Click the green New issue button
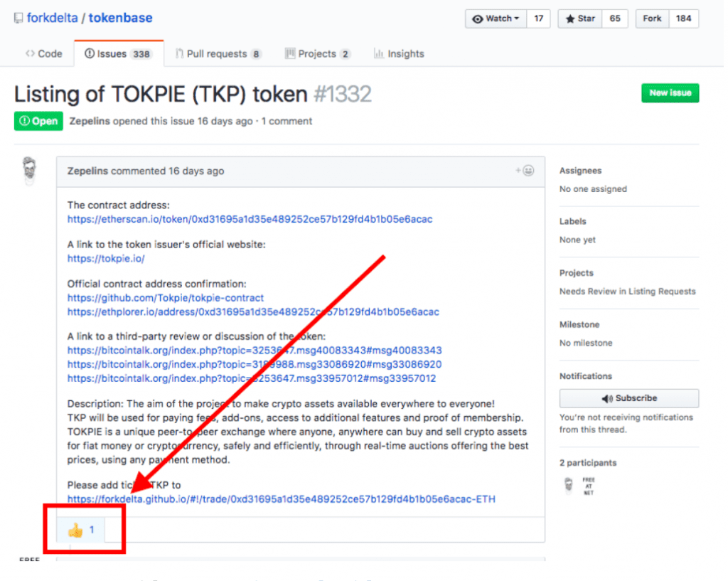Screen dimensions: 728x581 coord(670,93)
